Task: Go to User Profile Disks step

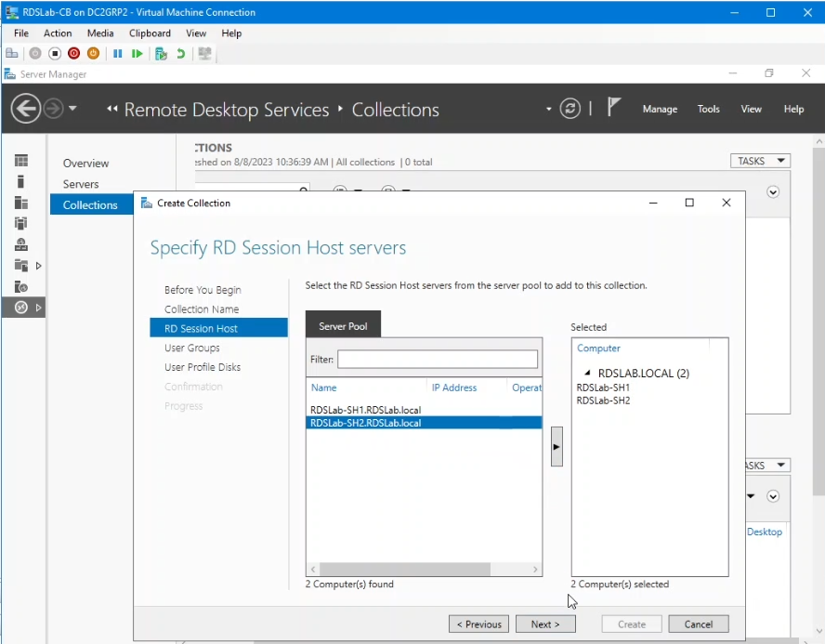Action: point(203,367)
